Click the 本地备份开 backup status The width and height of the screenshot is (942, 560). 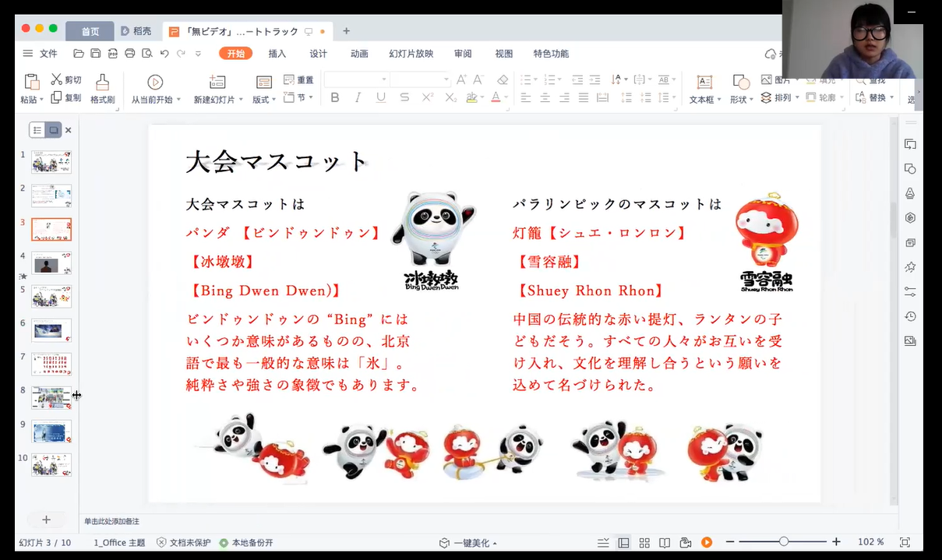pos(246,543)
